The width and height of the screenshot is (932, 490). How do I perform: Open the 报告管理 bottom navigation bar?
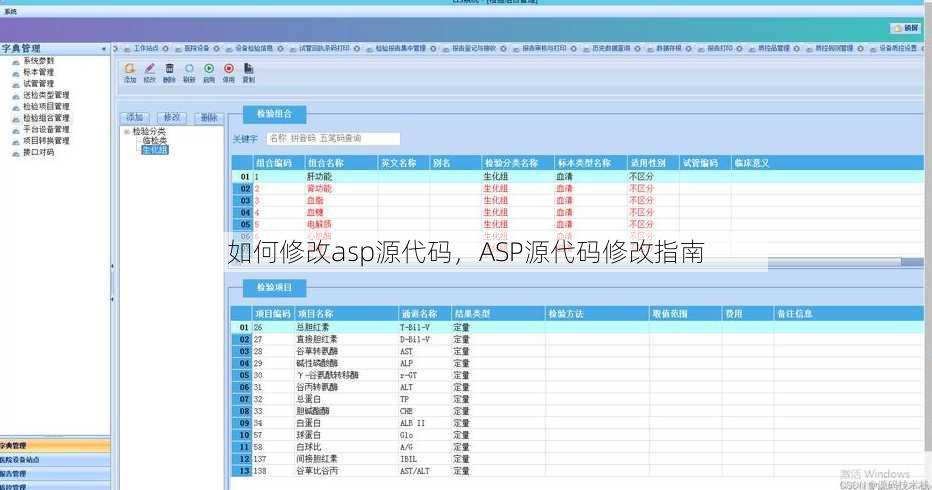coord(55,474)
